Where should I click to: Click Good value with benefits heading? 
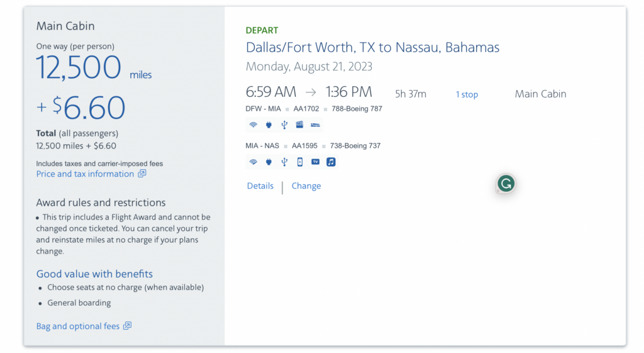point(94,274)
